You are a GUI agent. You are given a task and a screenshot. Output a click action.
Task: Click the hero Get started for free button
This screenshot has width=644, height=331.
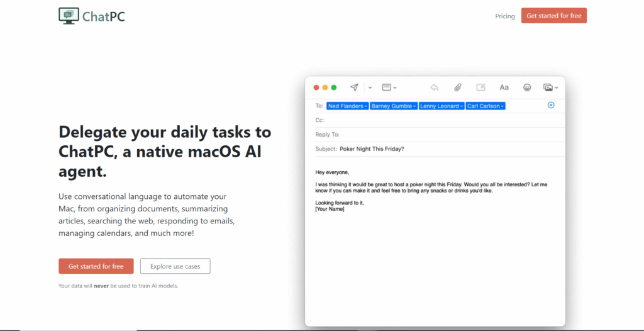point(96,266)
